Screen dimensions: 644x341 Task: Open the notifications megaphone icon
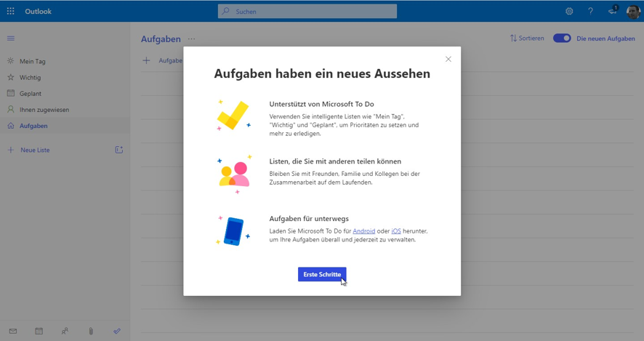613,11
